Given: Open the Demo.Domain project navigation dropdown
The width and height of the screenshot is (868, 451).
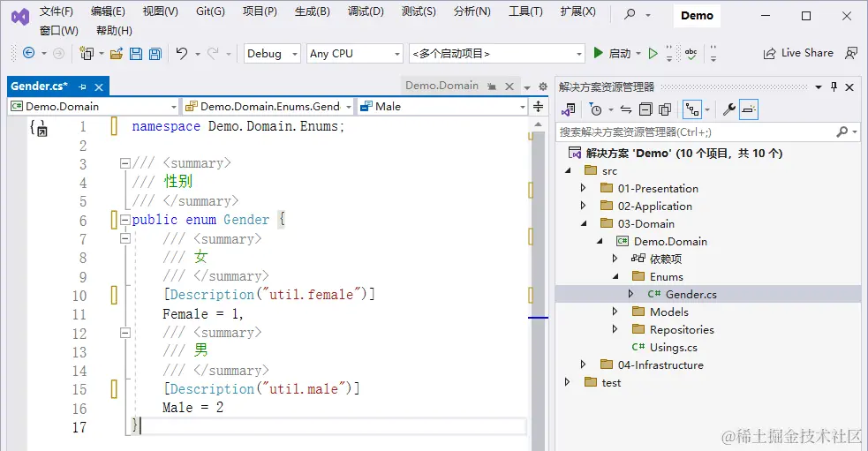Looking at the screenshot, I should (x=93, y=106).
